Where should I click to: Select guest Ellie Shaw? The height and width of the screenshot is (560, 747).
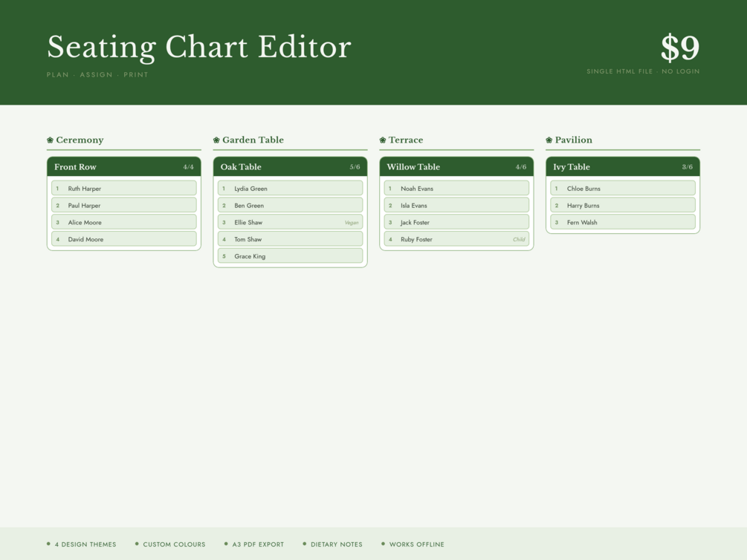tap(290, 222)
